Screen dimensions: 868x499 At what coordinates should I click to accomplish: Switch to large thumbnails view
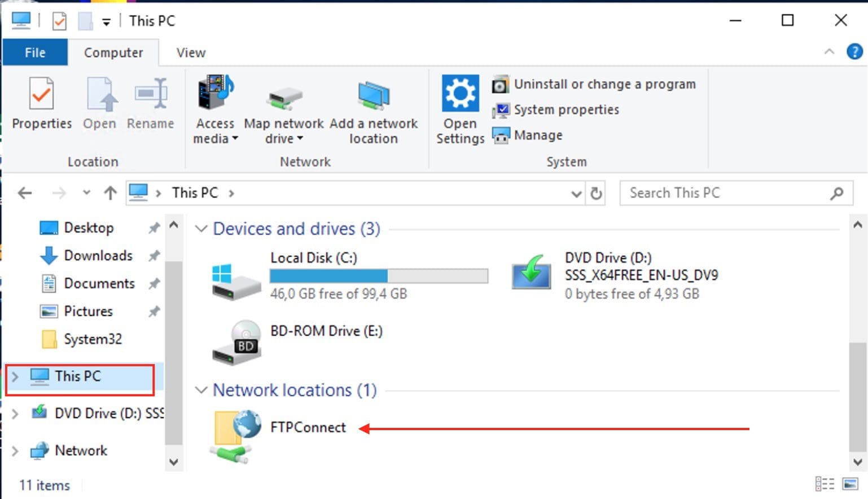(850, 484)
